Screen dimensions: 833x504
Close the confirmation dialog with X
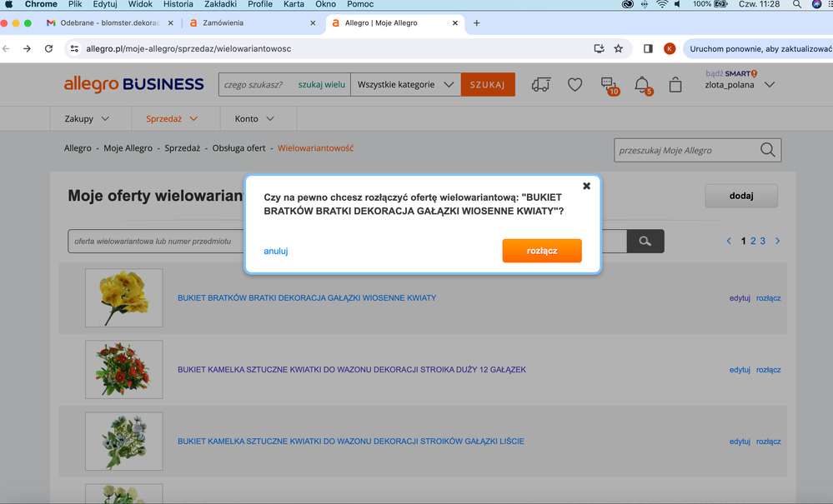pos(586,186)
